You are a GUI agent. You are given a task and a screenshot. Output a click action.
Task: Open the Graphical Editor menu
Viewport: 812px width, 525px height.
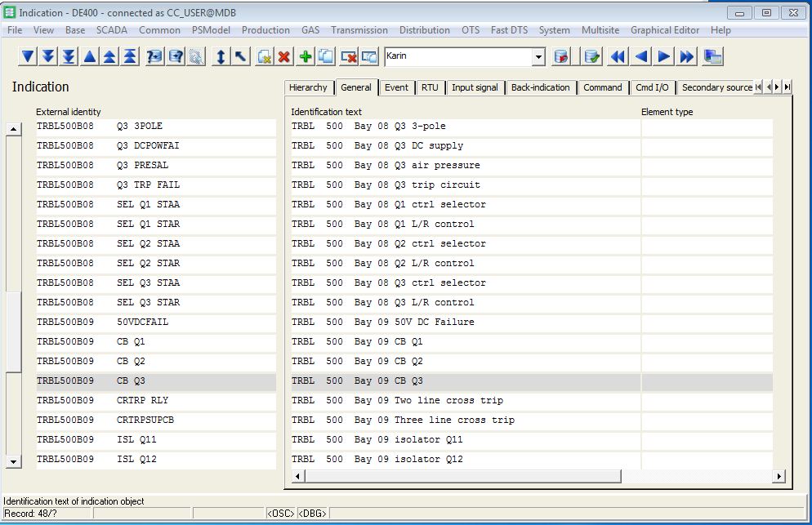(x=665, y=30)
